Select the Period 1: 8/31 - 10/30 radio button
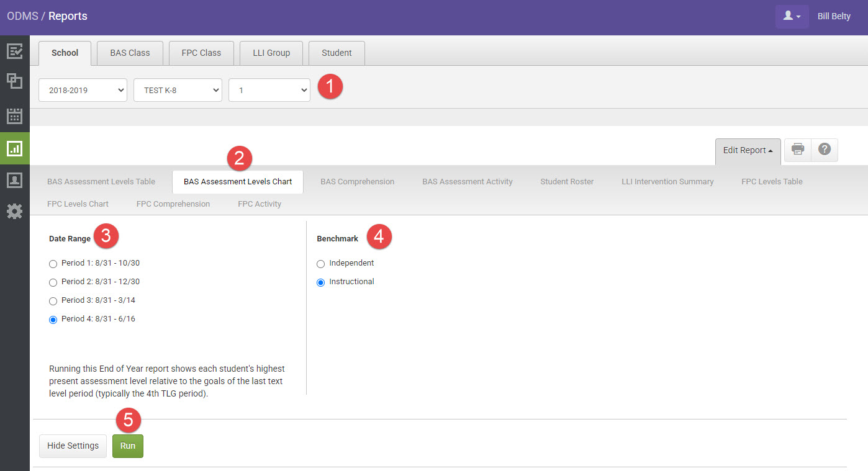868x471 pixels. coord(53,263)
